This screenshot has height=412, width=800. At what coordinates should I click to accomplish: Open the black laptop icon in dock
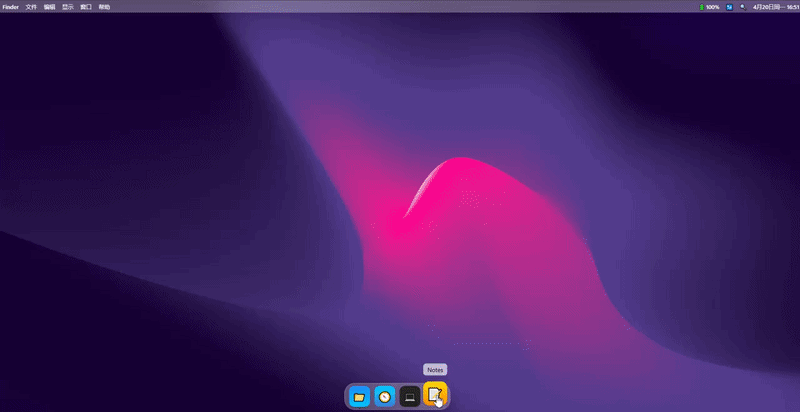pyautogui.click(x=409, y=397)
